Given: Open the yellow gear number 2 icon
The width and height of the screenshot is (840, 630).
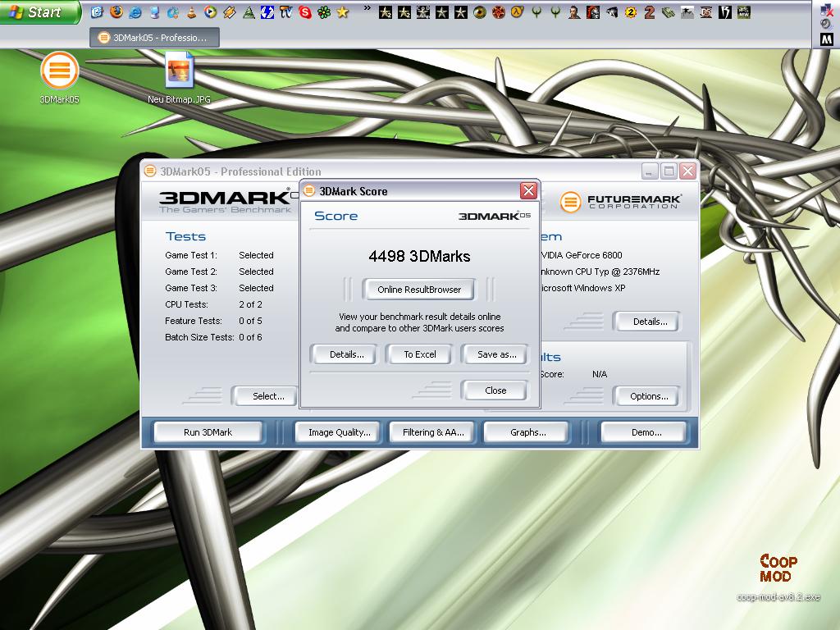Looking at the screenshot, I should 631,11.
